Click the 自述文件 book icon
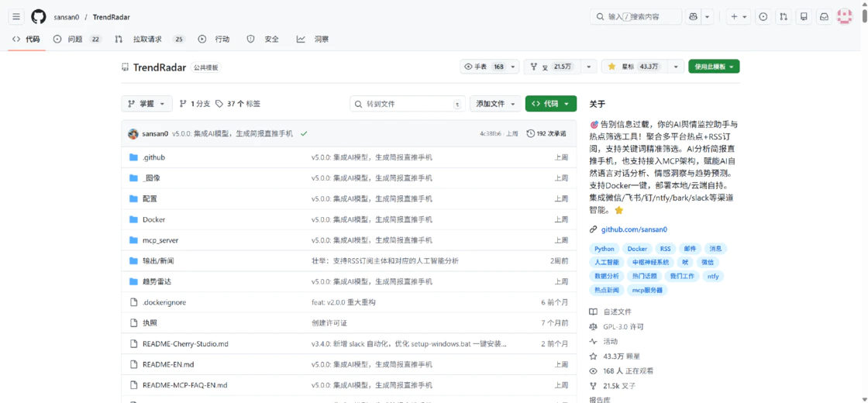The height and width of the screenshot is (403, 868). (x=594, y=312)
